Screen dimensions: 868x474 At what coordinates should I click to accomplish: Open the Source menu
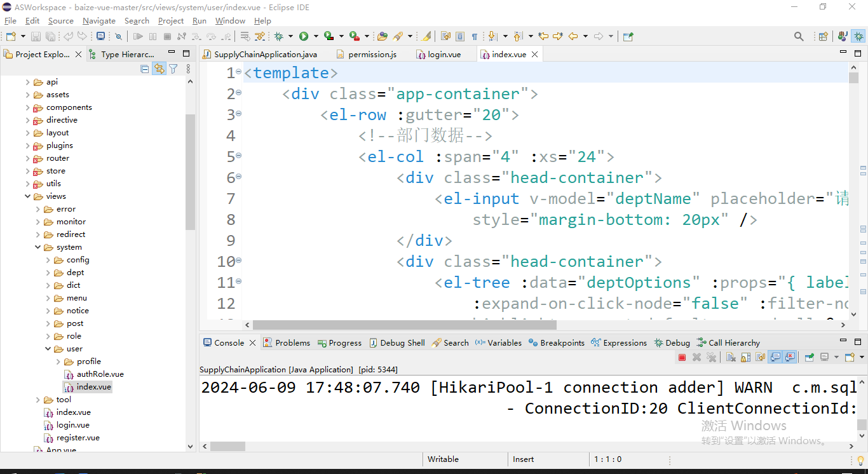(x=61, y=20)
